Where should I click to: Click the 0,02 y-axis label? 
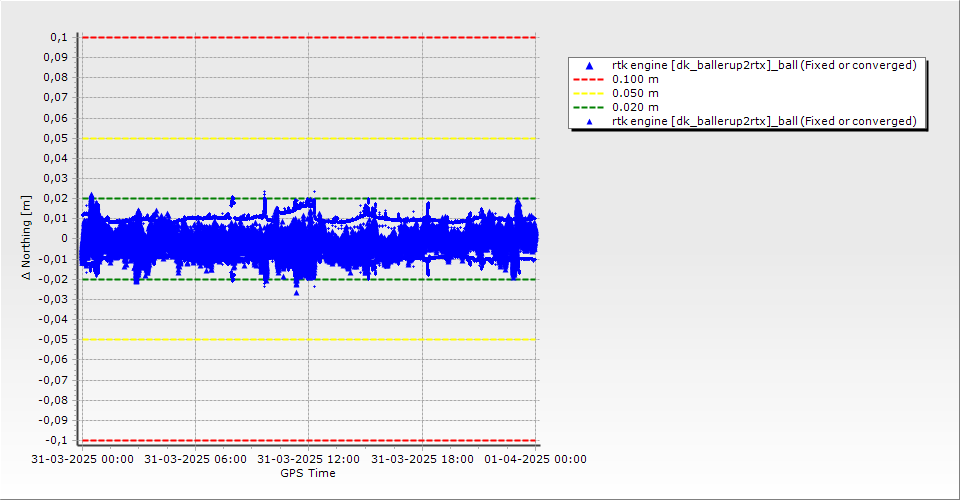coord(56,198)
